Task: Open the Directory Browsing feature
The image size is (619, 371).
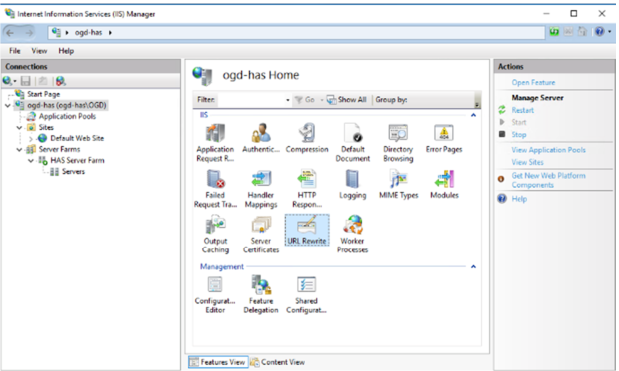Action: (x=398, y=142)
